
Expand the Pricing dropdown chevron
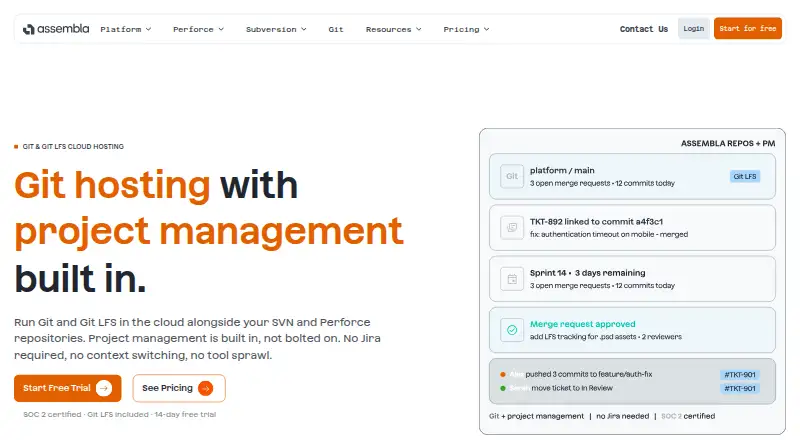click(486, 29)
